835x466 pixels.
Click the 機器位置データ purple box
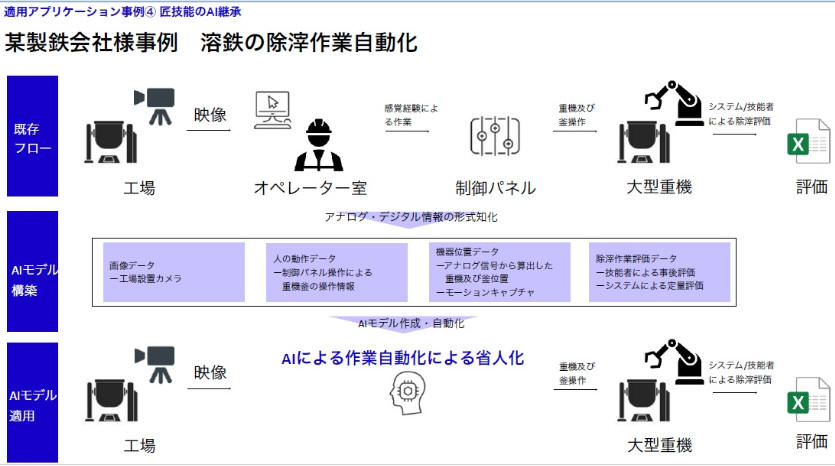(x=500, y=272)
